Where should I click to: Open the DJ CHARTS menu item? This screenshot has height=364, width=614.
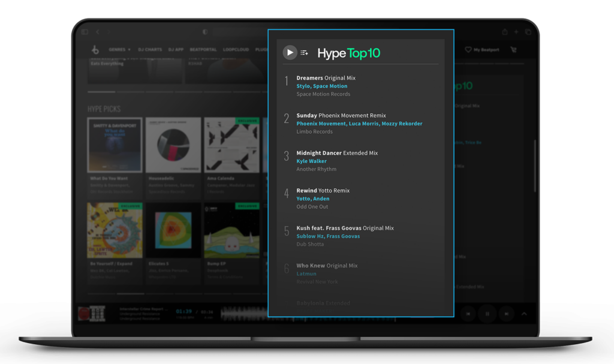point(151,50)
